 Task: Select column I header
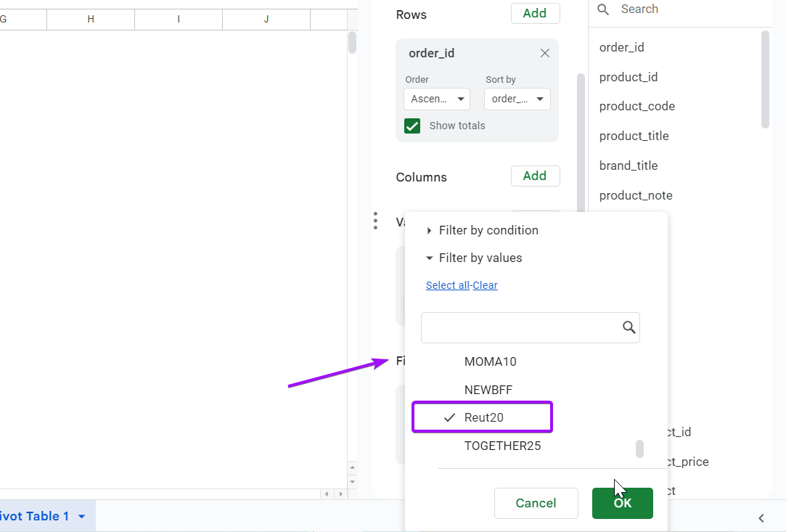179,19
